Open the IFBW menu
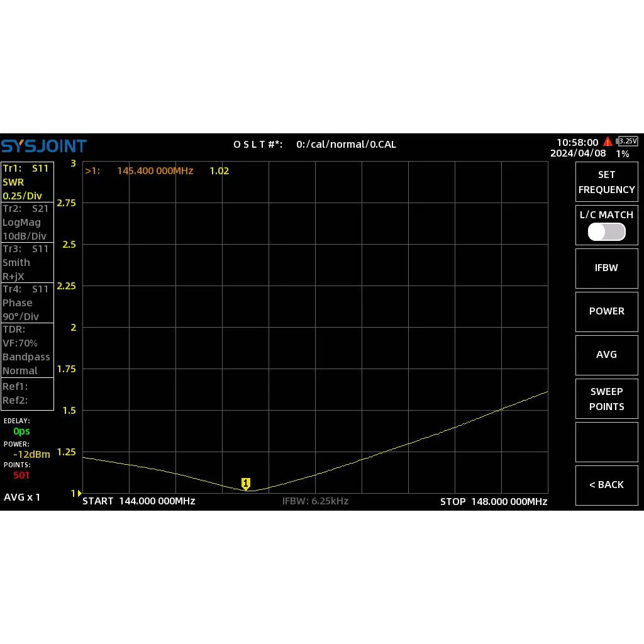644x644 pixels. 606,268
